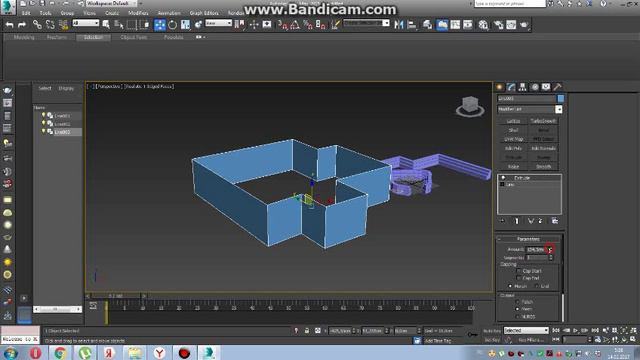Open the Group menu
640x360 pixels.
coord(67,13)
